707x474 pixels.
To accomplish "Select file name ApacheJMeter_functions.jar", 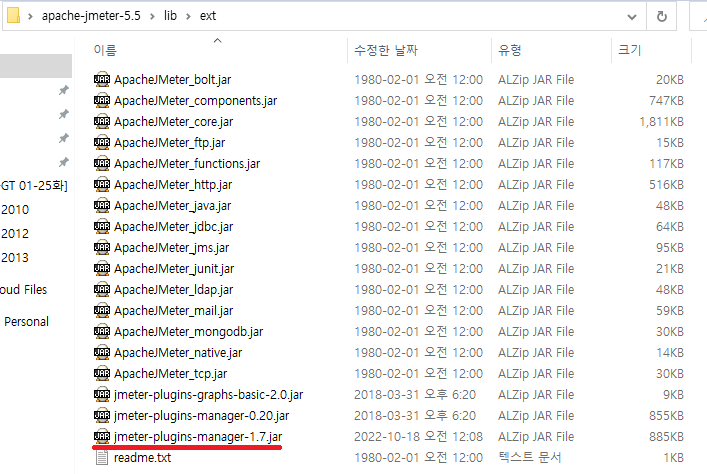I will pos(187,164).
